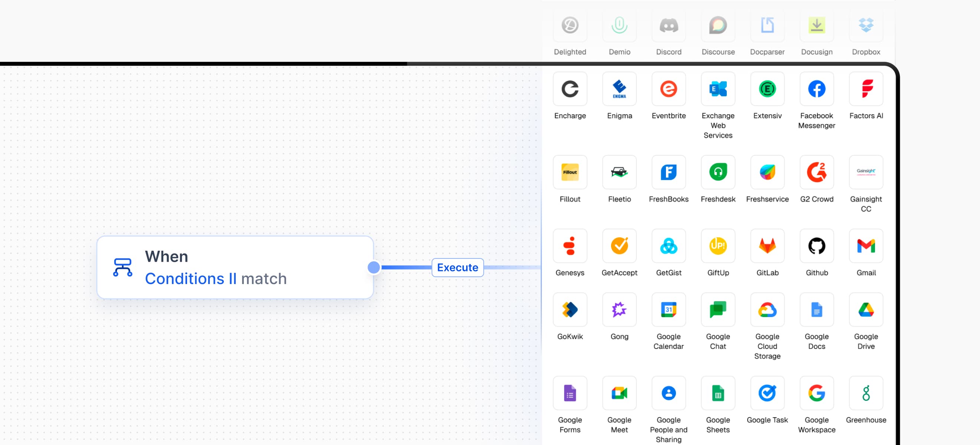Choose the GetGist icon
This screenshot has width=980, height=445.
pos(669,246)
